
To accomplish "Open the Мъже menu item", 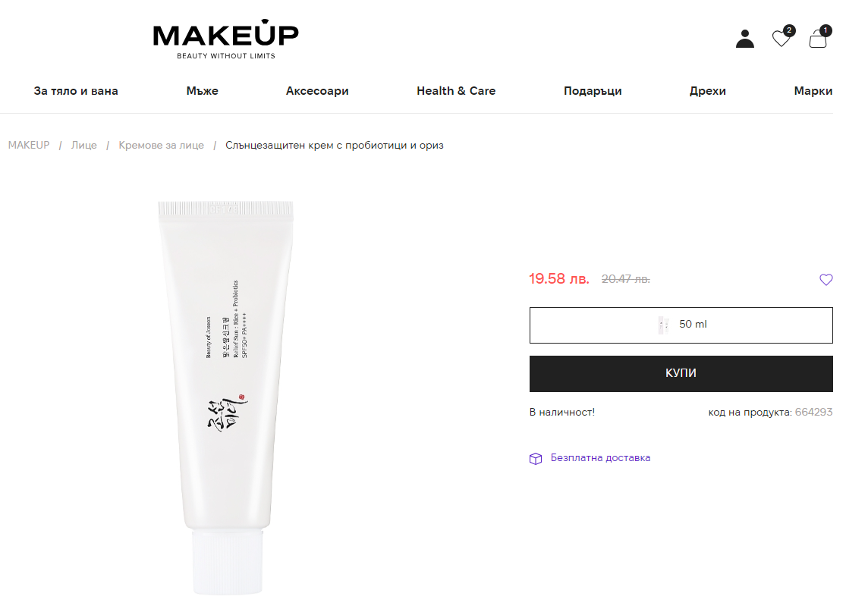I will pos(202,91).
